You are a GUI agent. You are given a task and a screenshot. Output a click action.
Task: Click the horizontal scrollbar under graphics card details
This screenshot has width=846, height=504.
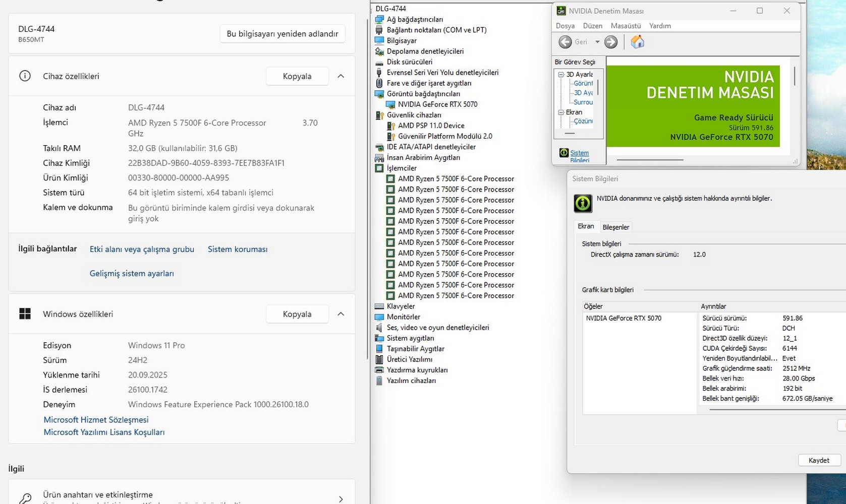click(x=772, y=410)
